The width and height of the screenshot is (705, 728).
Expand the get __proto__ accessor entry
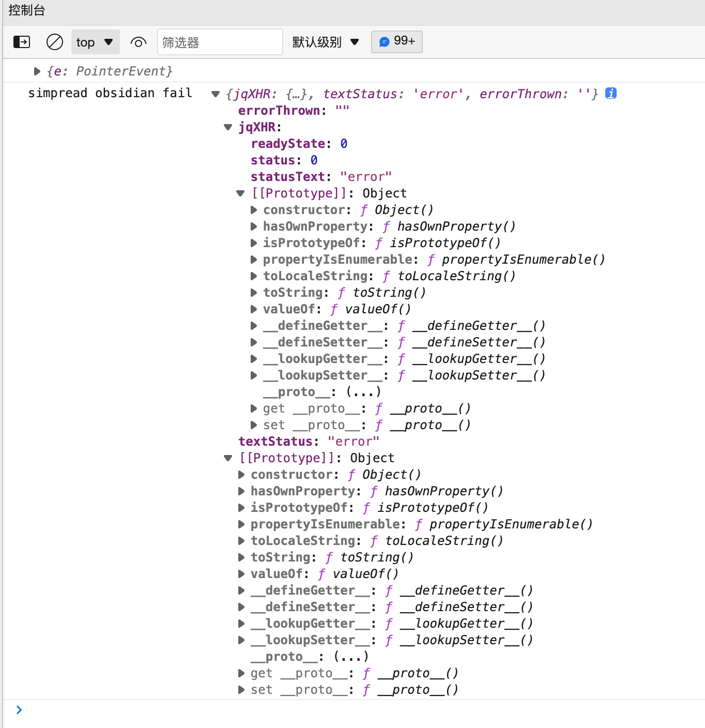coord(253,408)
